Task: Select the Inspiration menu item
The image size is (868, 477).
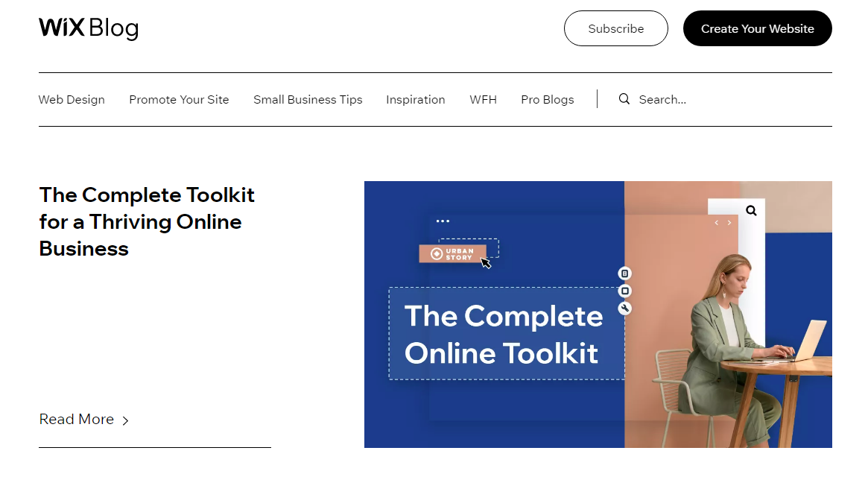Action: click(x=416, y=100)
